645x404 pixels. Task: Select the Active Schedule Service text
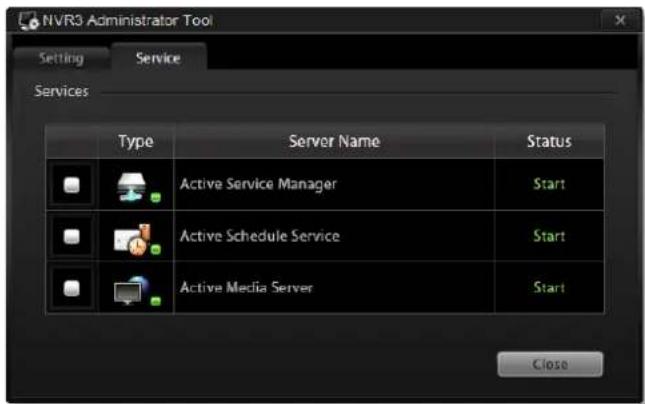pos(260,236)
